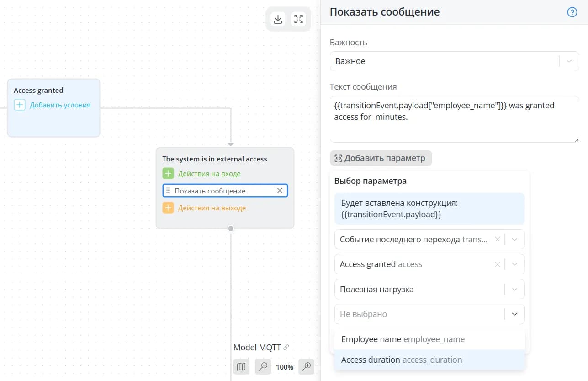Zoom in with the magnifier plus icon

coord(307,367)
